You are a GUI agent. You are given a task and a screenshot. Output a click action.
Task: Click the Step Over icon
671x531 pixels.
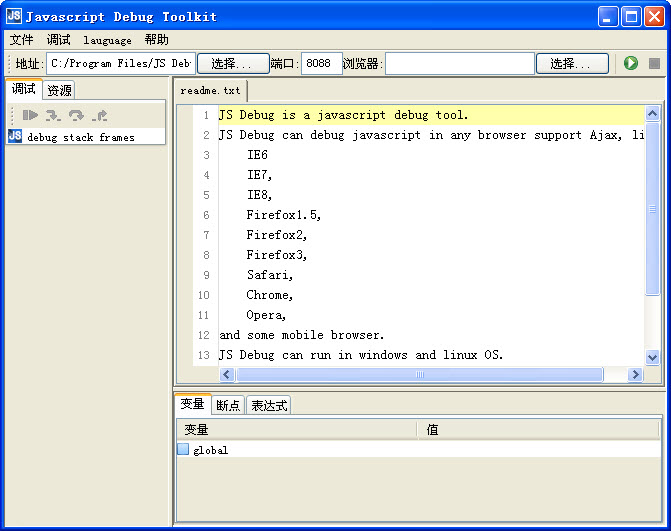pos(76,115)
